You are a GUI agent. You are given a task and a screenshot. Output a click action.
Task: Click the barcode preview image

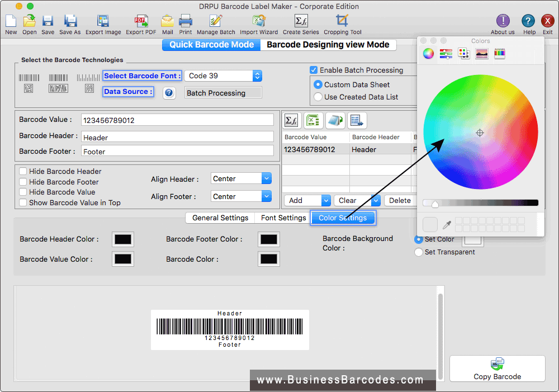pos(230,329)
